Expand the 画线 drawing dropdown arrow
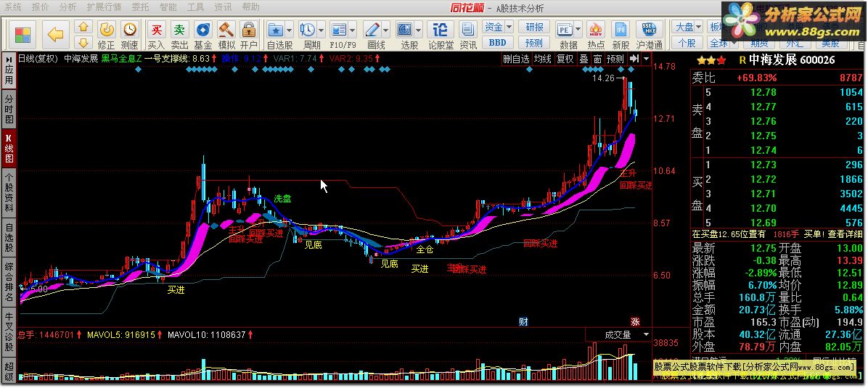The image size is (868, 388). (386, 29)
